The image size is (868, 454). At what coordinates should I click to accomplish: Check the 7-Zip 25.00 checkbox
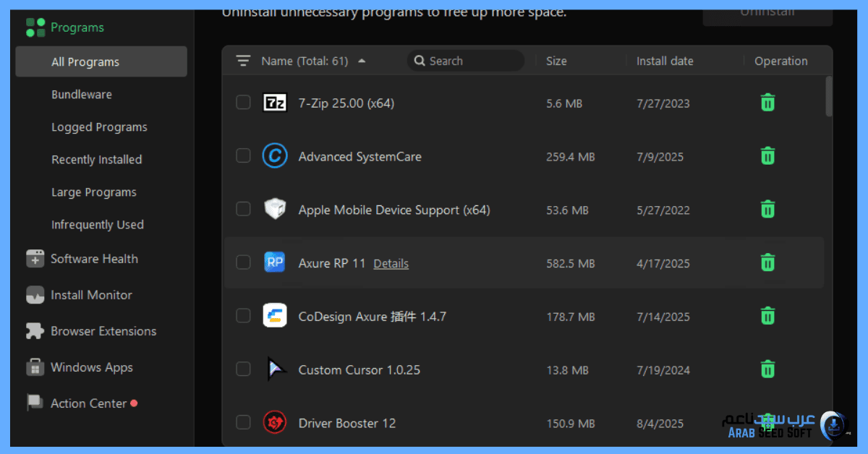coord(244,103)
